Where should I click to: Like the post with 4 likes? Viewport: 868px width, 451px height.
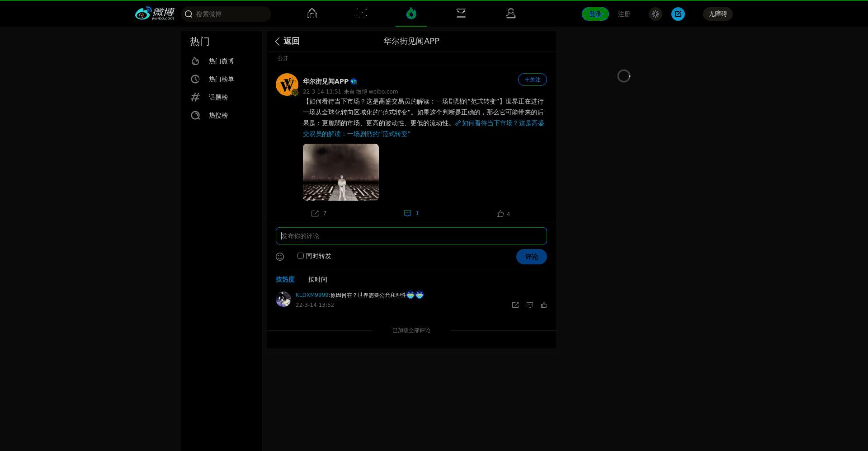pos(500,214)
